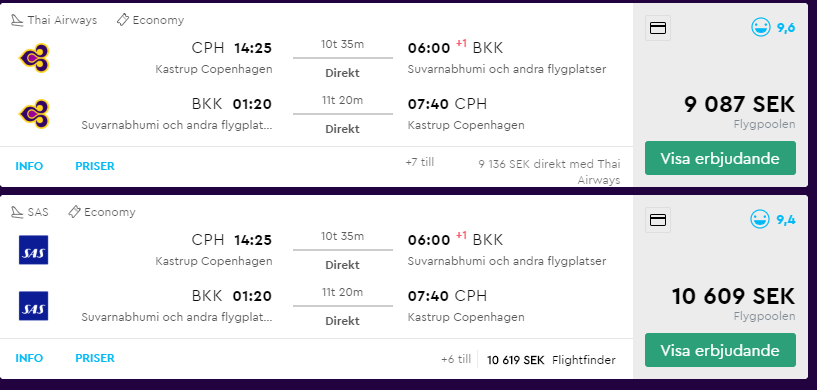
Task: Click the Thai Airways logo on outbound flight
Action: (34, 58)
